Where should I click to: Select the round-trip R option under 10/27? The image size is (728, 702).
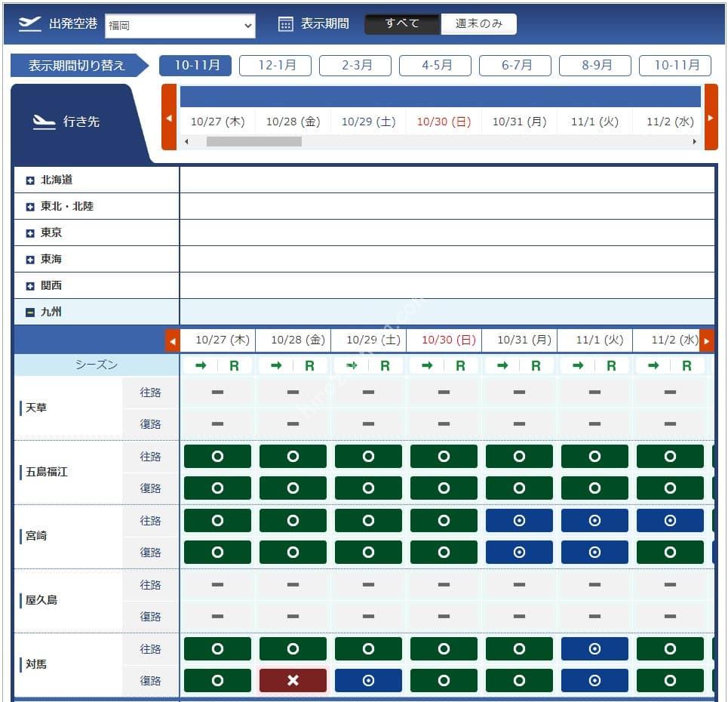(x=235, y=365)
